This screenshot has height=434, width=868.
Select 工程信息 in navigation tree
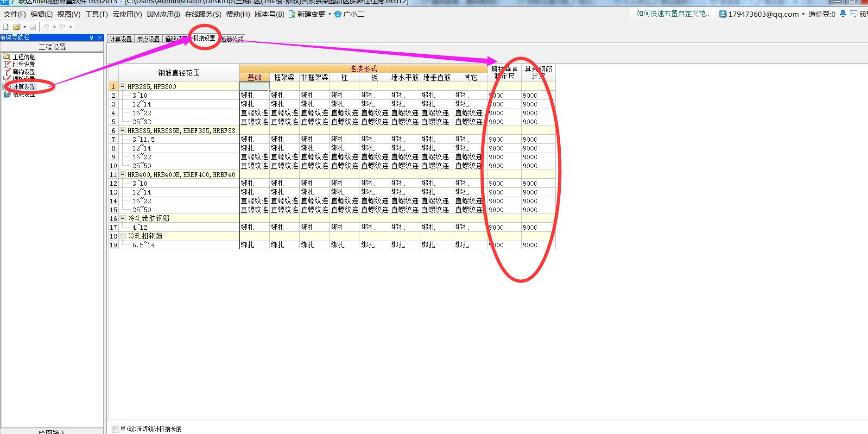click(x=24, y=57)
